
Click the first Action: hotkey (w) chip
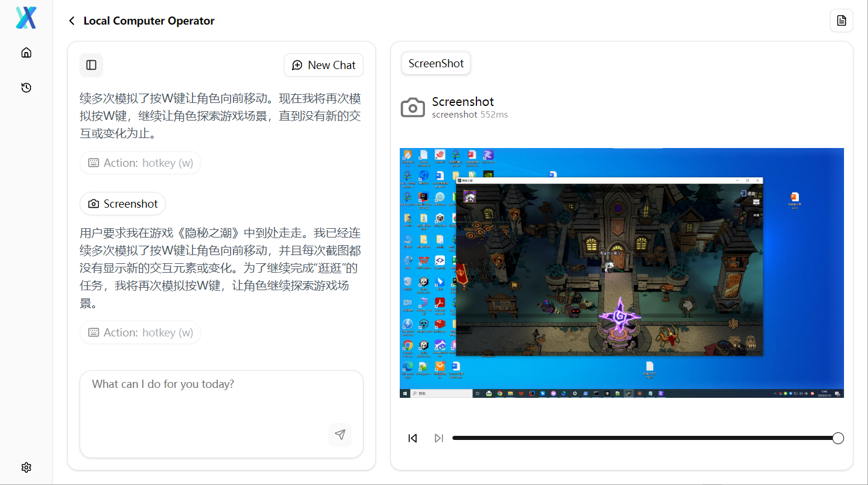140,163
